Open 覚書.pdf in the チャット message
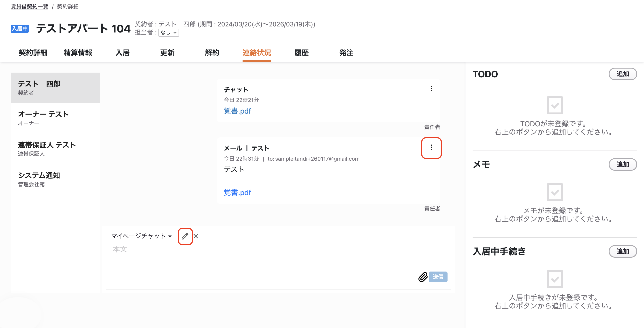Screen dimensions: 644x328 click(x=237, y=111)
